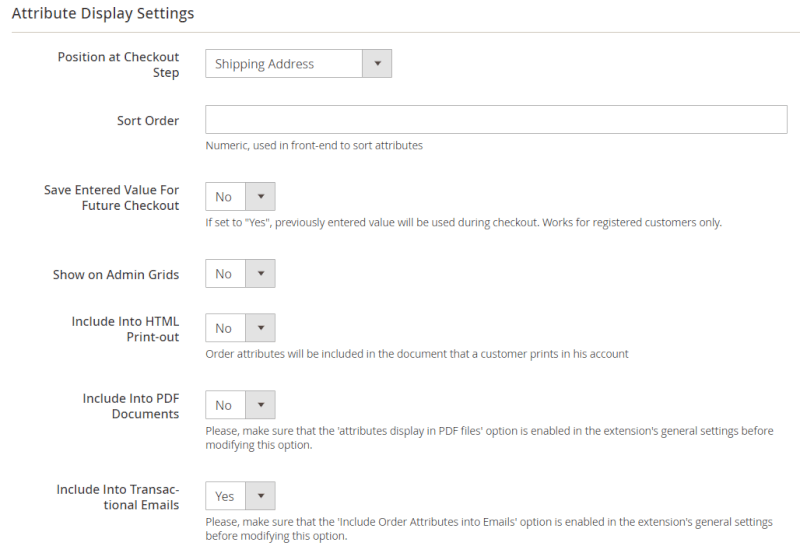Open the Include Into Transactional Emails dropdown
The width and height of the screenshot is (800, 560).
(x=240, y=496)
